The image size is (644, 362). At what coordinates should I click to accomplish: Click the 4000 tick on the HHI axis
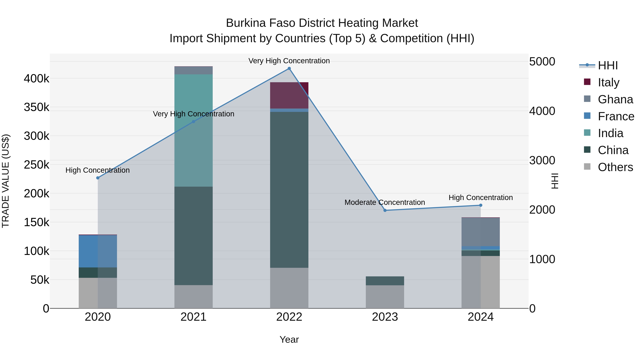(542, 111)
